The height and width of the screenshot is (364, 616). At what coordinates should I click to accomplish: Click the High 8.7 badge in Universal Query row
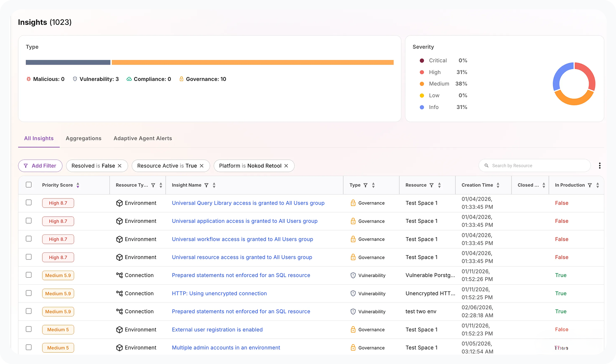tap(58, 203)
